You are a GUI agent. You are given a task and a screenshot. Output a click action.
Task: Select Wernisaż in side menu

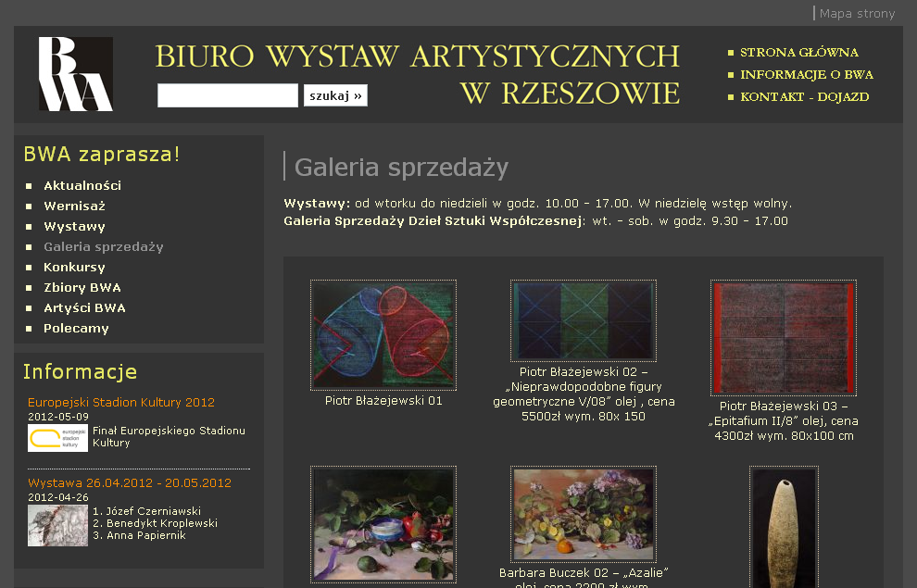click(x=74, y=206)
